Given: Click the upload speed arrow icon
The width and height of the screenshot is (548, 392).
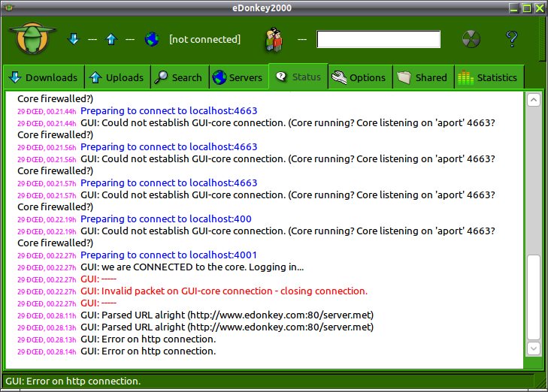Looking at the screenshot, I should coord(111,39).
